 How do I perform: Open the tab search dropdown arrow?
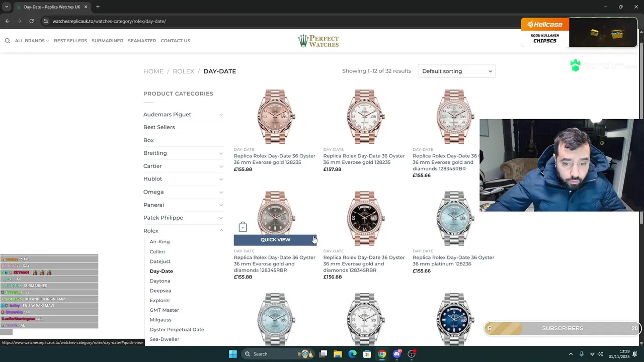click(6, 7)
